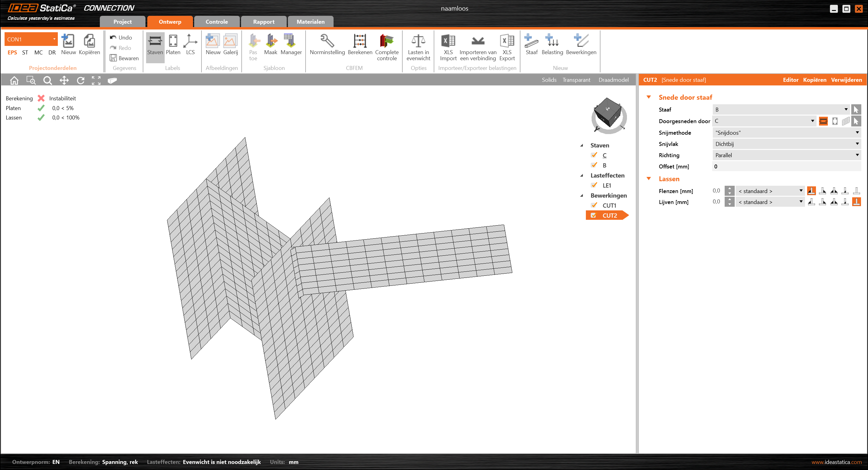
Task: Uncheck the CUT1 operation checkbox
Action: tap(594, 206)
